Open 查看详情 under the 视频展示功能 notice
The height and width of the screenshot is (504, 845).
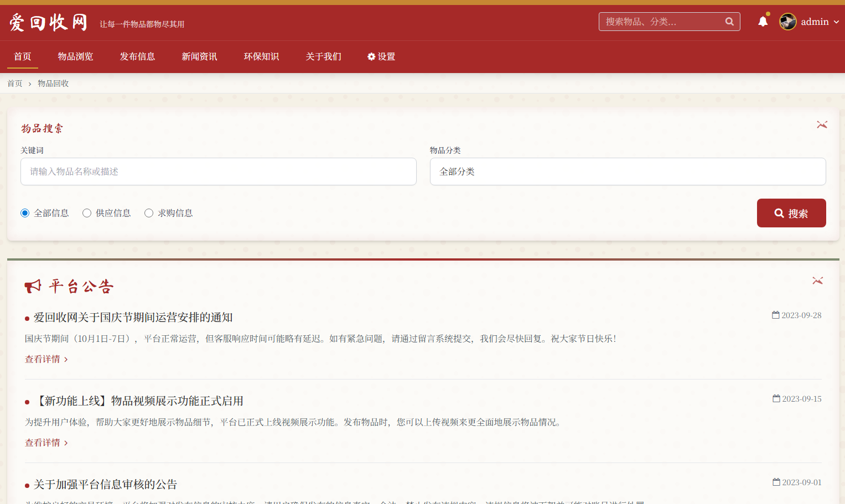[x=46, y=443]
